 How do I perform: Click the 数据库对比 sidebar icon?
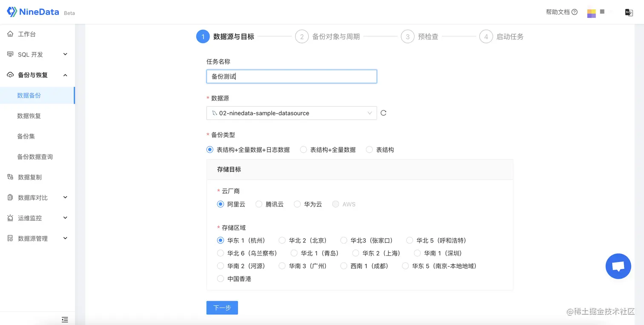click(10, 197)
